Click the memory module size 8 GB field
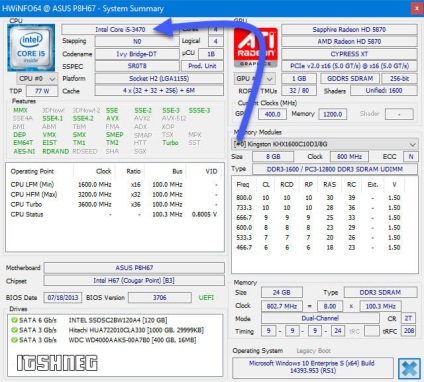The width and height of the screenshot is (424, 382). (x=273, y=157)
